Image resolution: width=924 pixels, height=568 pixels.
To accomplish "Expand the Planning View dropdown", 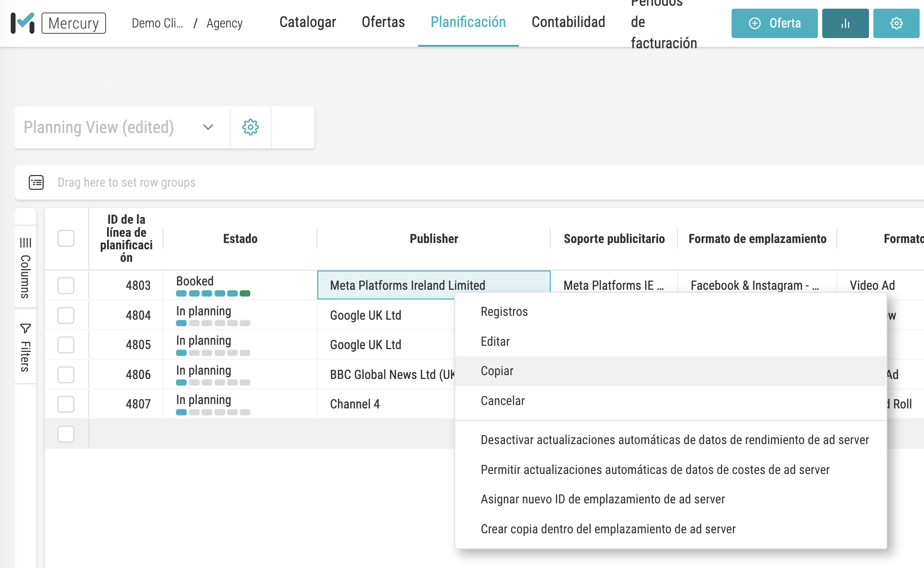I will tap(122, 127).
